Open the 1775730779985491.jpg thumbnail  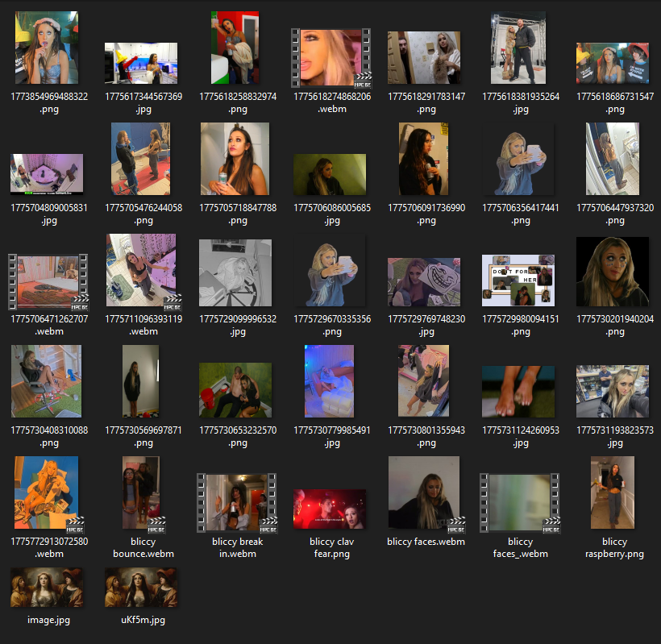point(330,381)
